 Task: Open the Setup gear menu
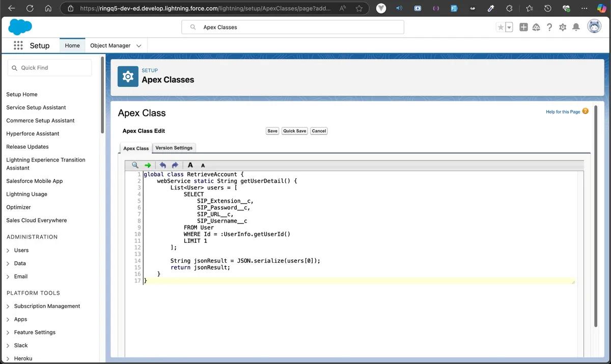563,27
